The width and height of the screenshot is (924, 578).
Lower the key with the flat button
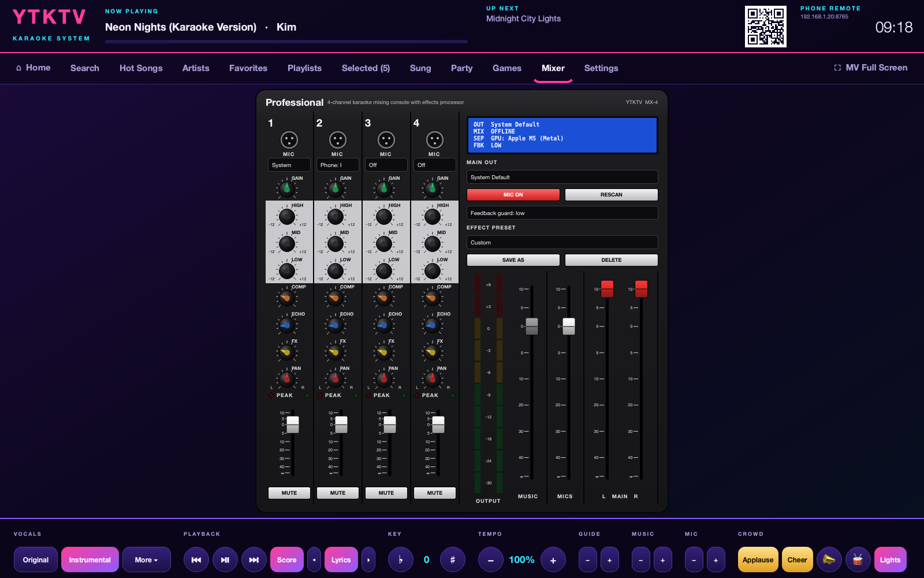(401, 560)
